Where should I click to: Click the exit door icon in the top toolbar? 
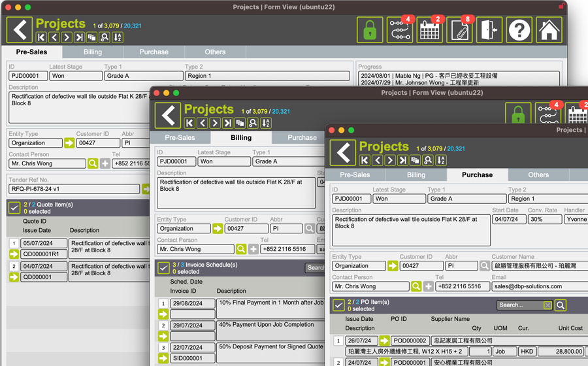[489, 29]
